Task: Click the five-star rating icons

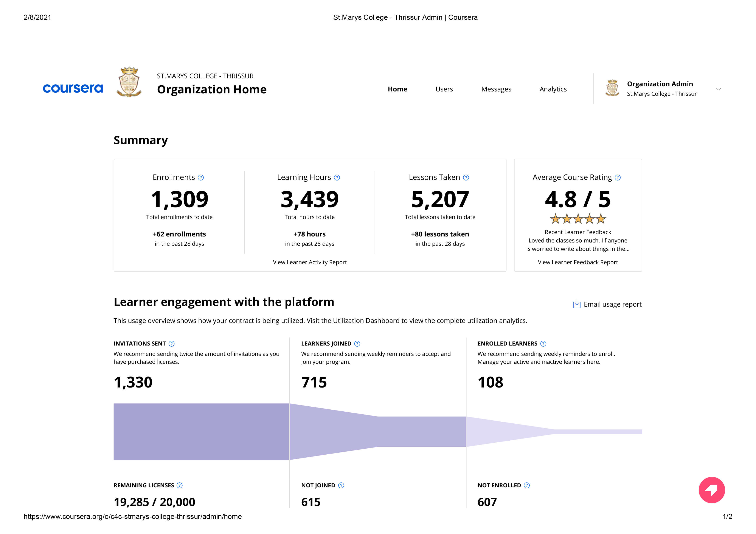Action: (x=578, y=219)
